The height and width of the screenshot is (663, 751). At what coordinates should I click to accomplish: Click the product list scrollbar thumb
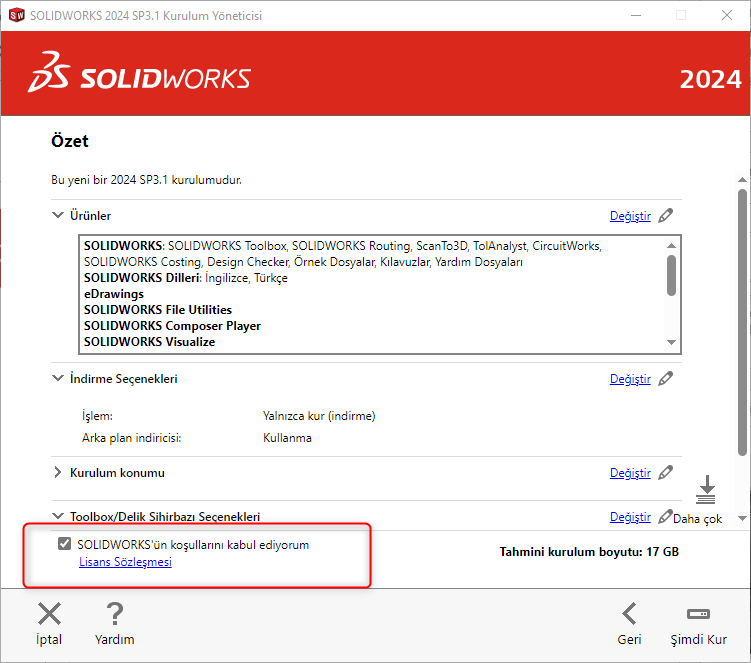[671, 275]
